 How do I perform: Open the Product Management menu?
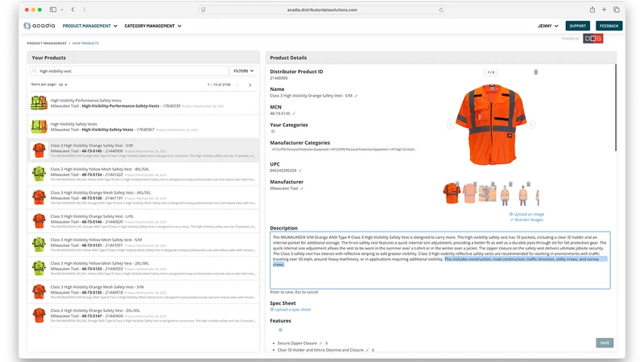point(90,26)
